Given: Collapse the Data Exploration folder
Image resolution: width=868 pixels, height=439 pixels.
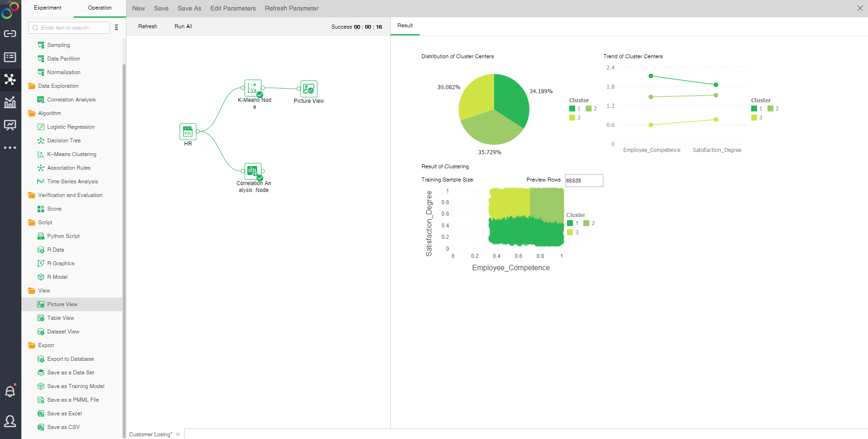Looking at the screenshot, I should (32, 86).
